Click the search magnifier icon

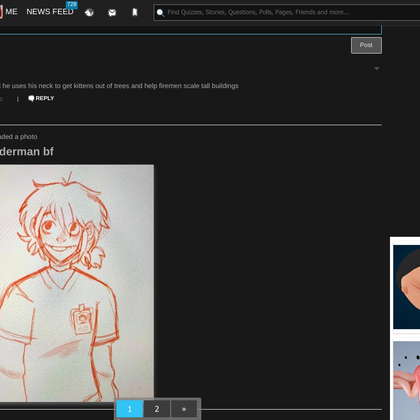[160, 13]
